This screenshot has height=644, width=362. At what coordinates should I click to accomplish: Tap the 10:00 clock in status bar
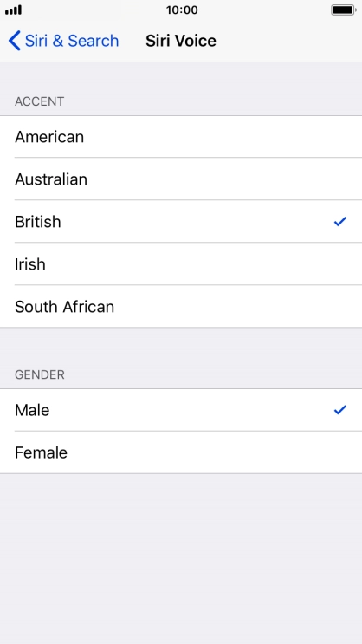pyautogui.click(x=182, y=10)
